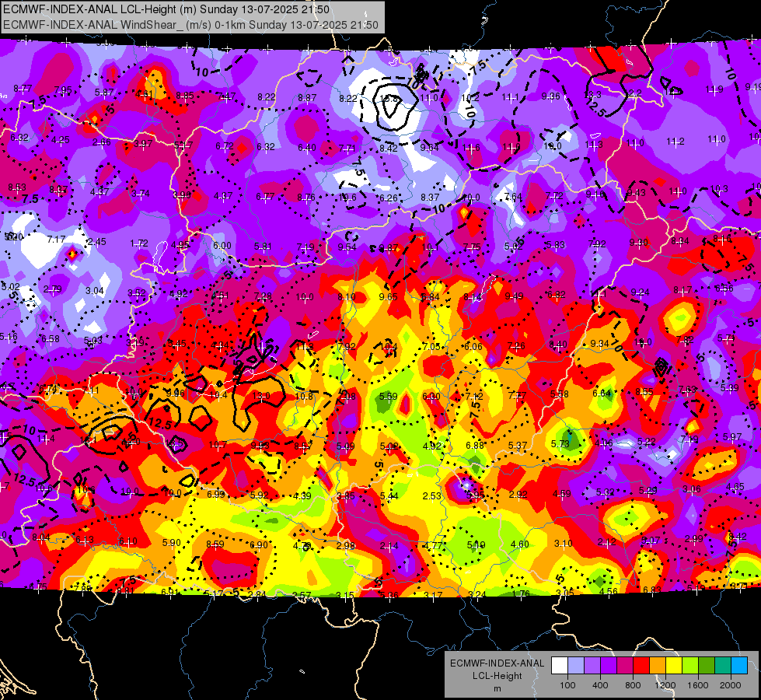Click the 8.37 grid point value
This screenshot has width=761, height=700.
point(430,198)
